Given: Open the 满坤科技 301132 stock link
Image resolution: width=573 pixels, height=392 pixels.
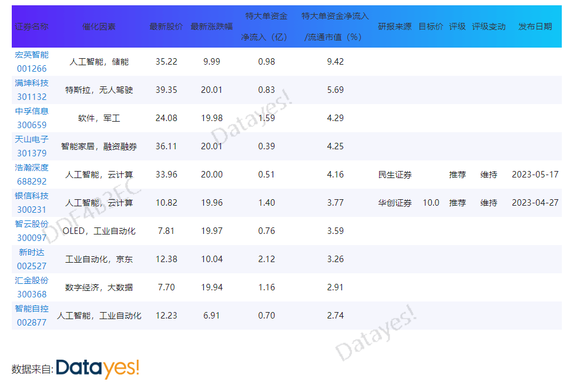Looking at the screenshot, I should click(x=32, y=90).
